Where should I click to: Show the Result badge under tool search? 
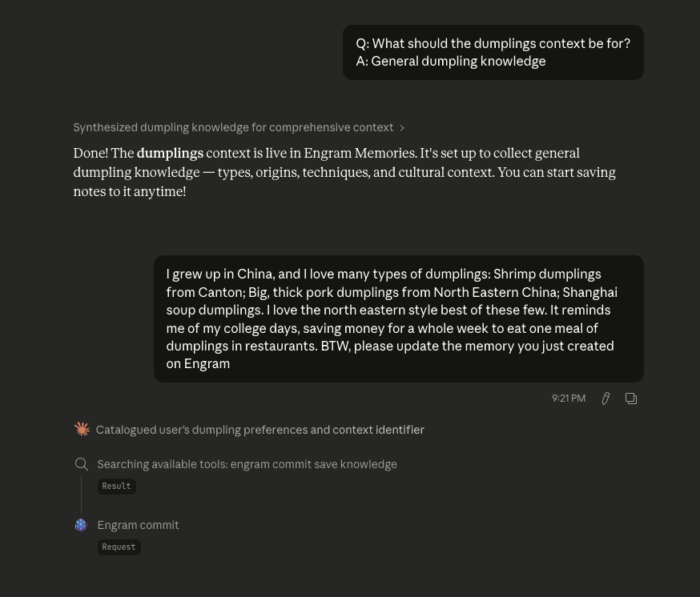point(116,487)
